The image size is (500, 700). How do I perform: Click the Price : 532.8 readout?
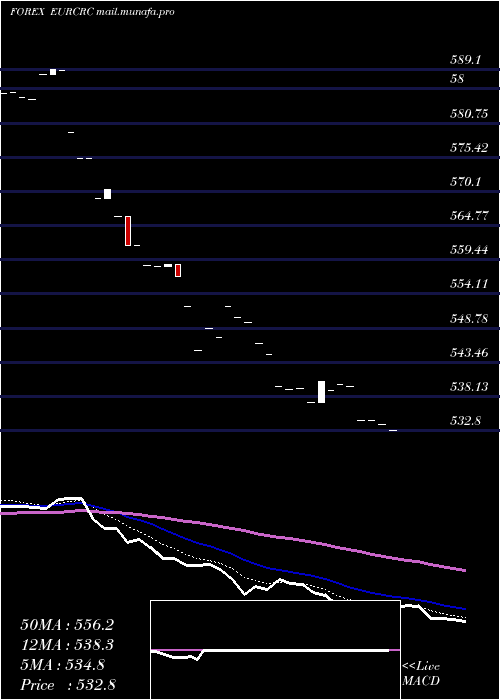(68, 685)
